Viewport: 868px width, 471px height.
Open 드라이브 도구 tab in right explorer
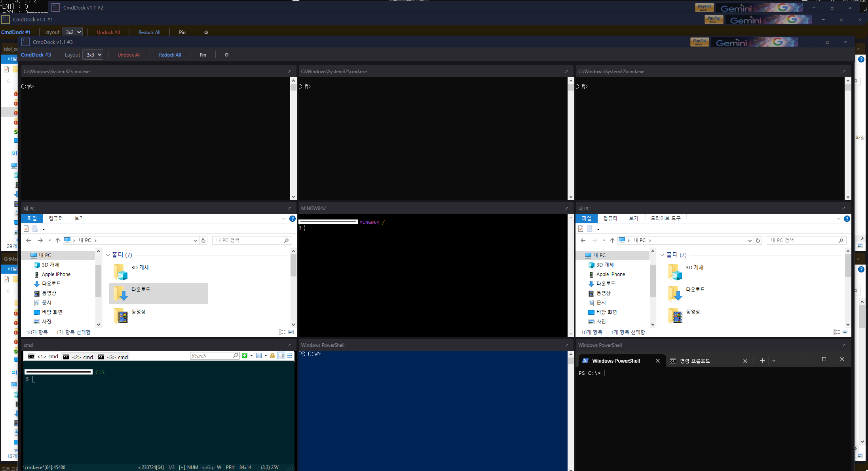[666, 218]
